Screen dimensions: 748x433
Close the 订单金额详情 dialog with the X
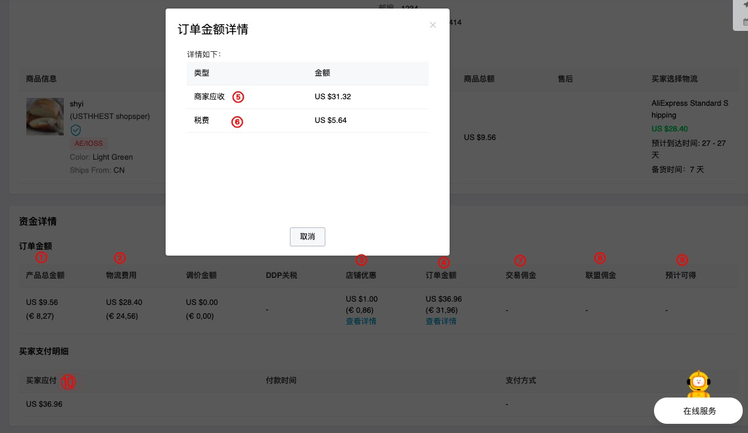pos(433,25)
